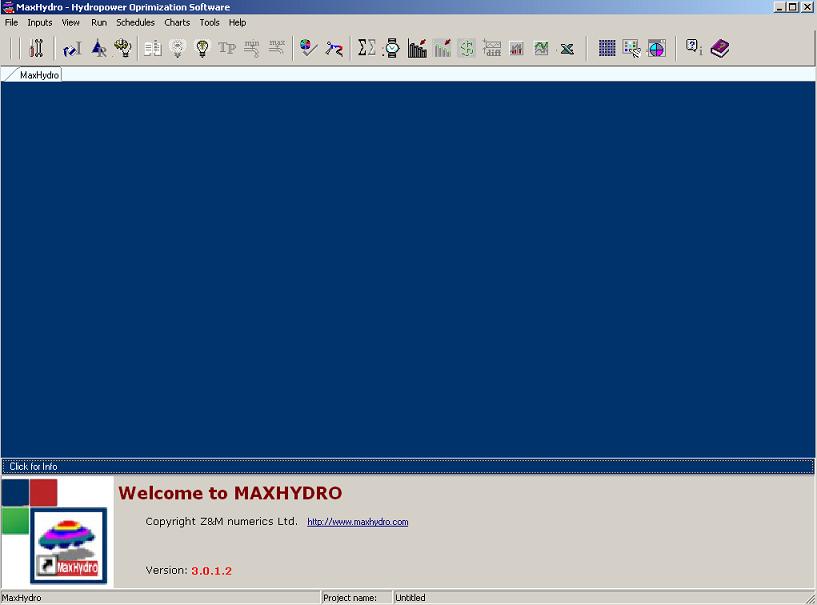The image size is (817, 605).
Task: Open the Charts menu
Action: [x=177, y=22]
